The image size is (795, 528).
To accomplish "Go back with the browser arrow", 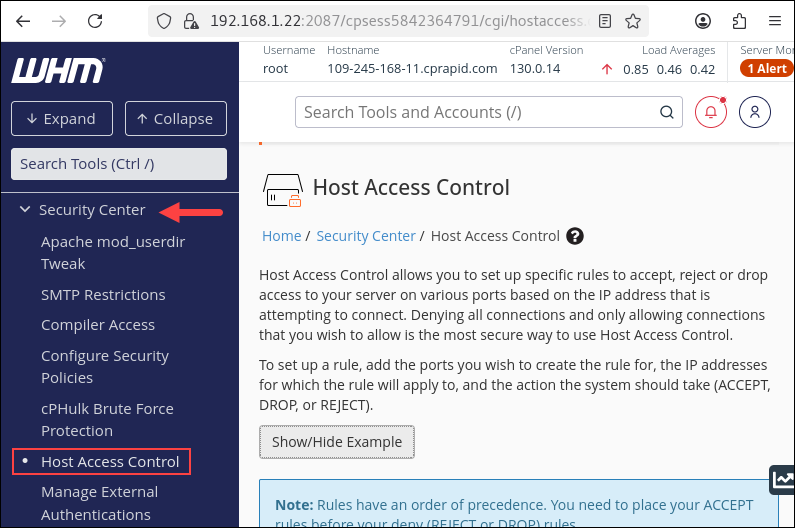I will (23, 20).
